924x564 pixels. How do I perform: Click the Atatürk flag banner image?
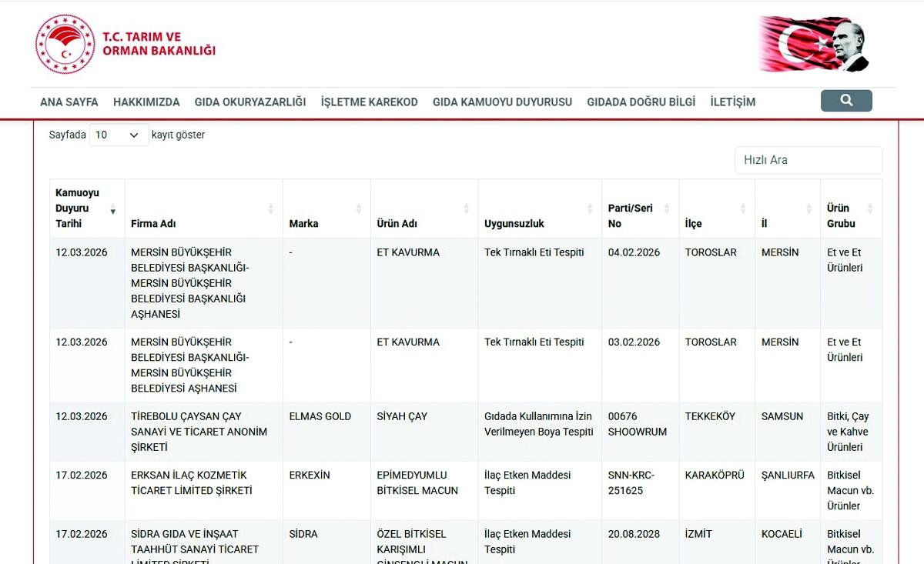(x=814, y=44)
